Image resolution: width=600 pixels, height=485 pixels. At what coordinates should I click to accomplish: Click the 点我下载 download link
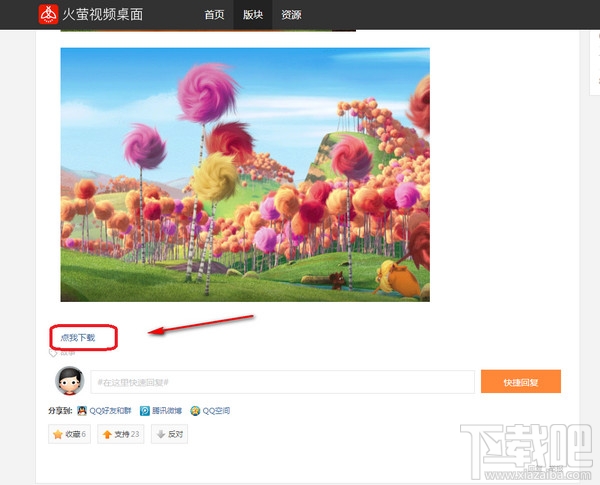tap(78, 338)
